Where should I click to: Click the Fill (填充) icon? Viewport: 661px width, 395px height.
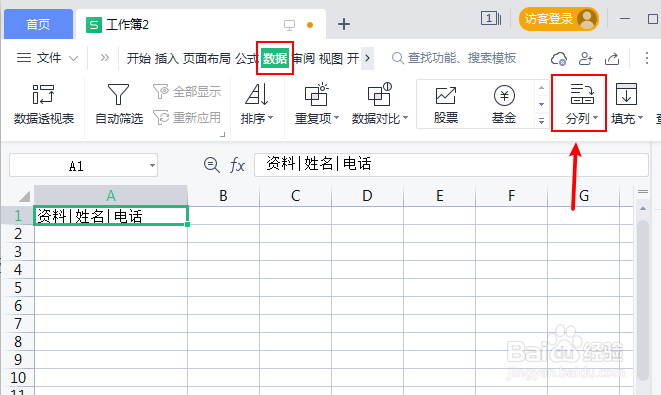626,94
